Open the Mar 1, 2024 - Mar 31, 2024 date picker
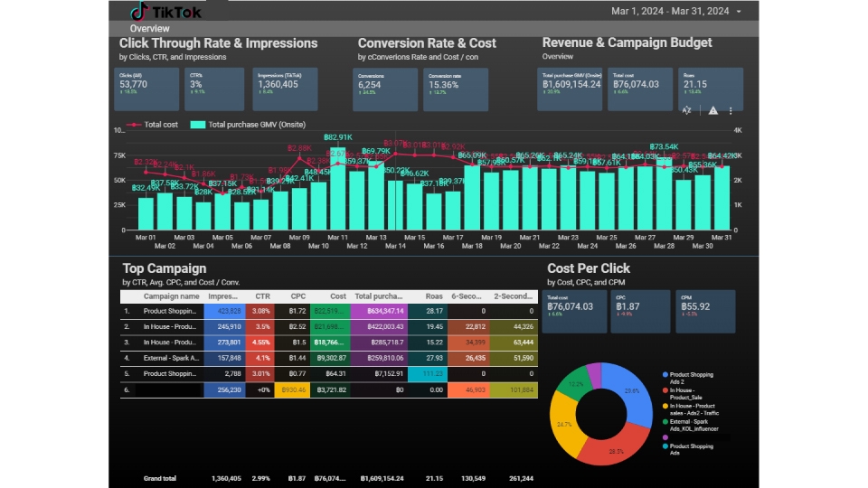The image size is (868, 488). coord(670,11)
